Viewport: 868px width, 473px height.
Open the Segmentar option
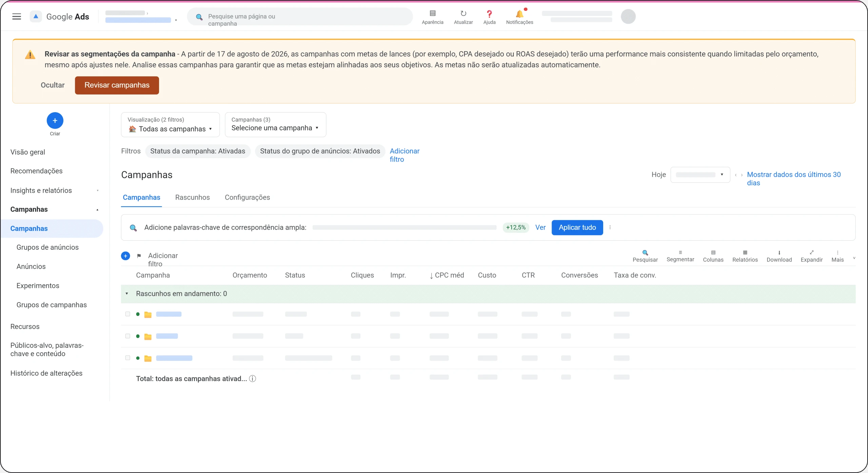pyautogui.click(x=680, y=256)
